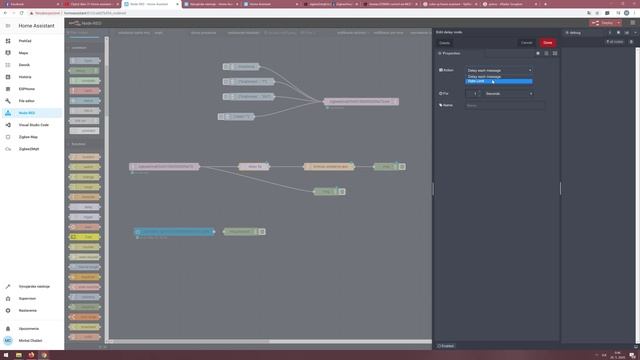The image size is (640, 360).
Task: Open Chrome from the Windows taskbar
Action: click(44, 355)
